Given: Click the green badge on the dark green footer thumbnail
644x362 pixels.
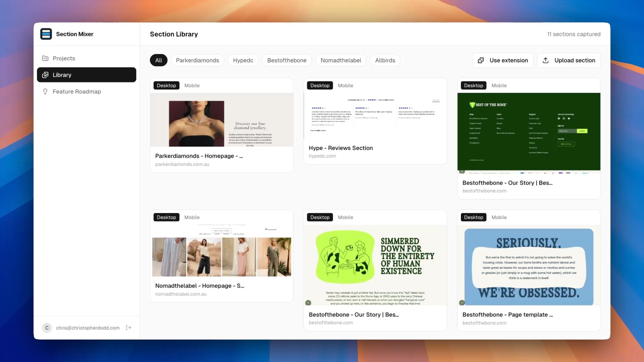Looking at the screenshot, I should 462,172.
